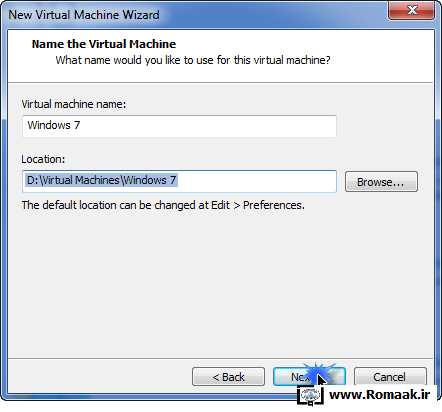Cancel the virtual machine wizard

point(390,377)
